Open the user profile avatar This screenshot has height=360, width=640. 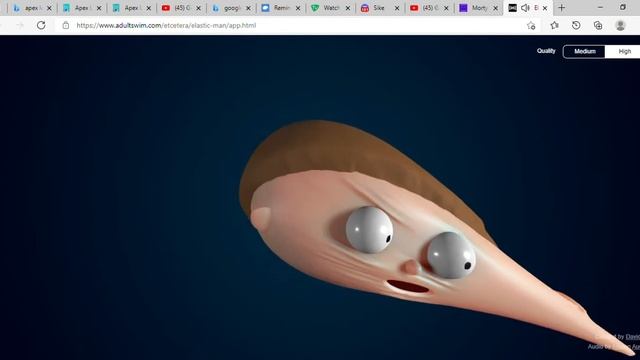click(620, 25)
